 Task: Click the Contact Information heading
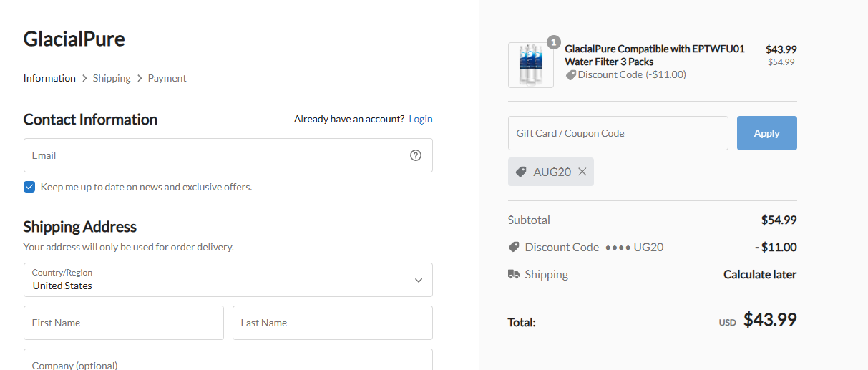pyautogui.click(x=90, y=120)
